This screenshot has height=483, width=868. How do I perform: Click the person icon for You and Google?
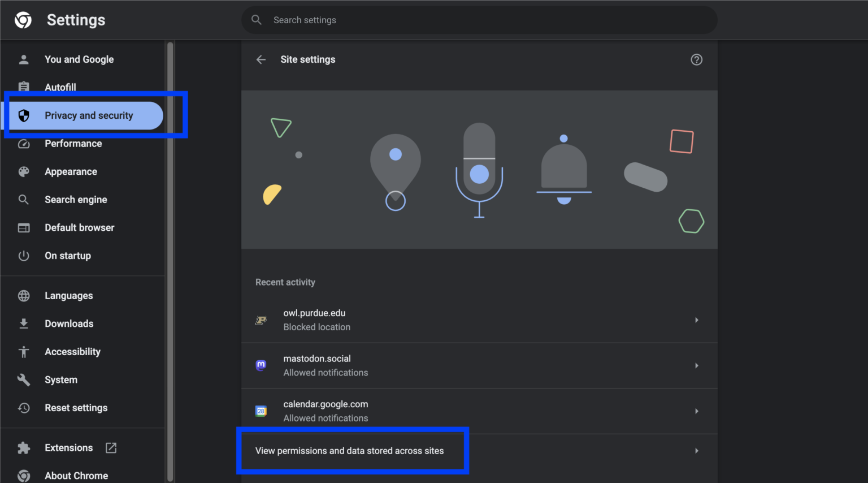[24, 59]
